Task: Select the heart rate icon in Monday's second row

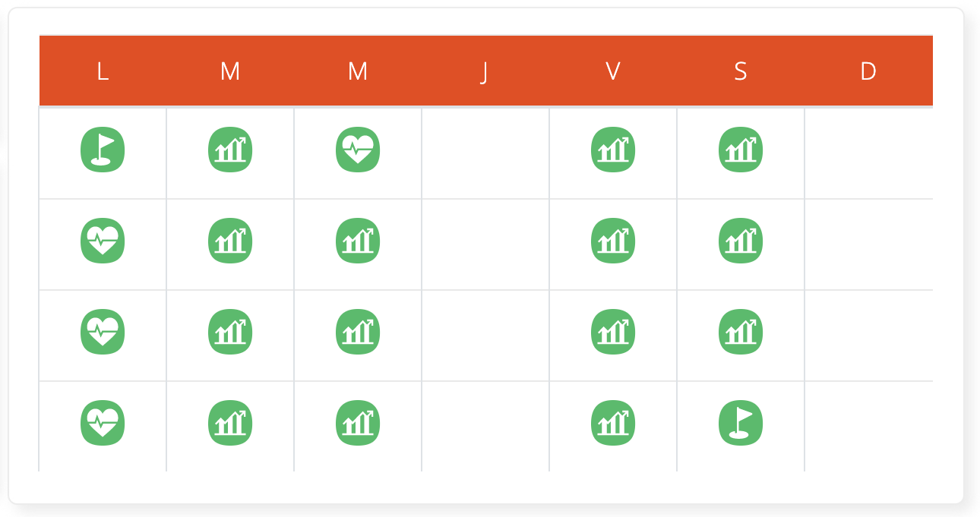Action: [x=103, y=241]
